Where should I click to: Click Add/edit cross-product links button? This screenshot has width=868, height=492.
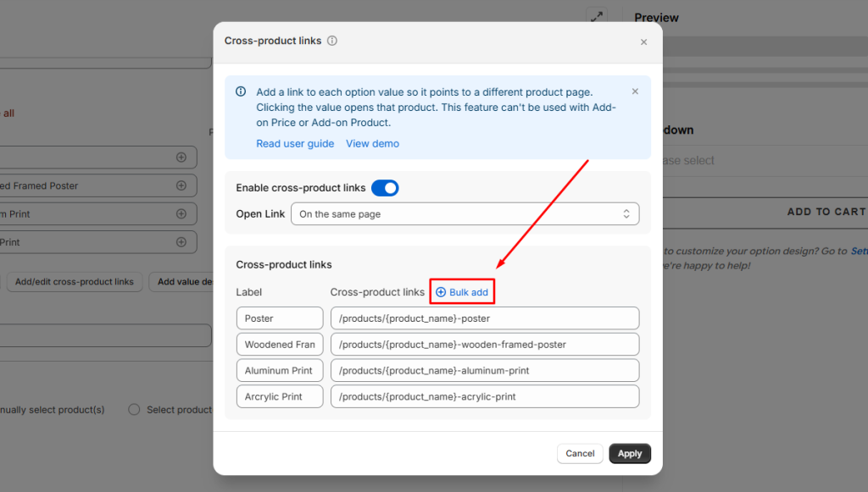[x=75, y=282]
